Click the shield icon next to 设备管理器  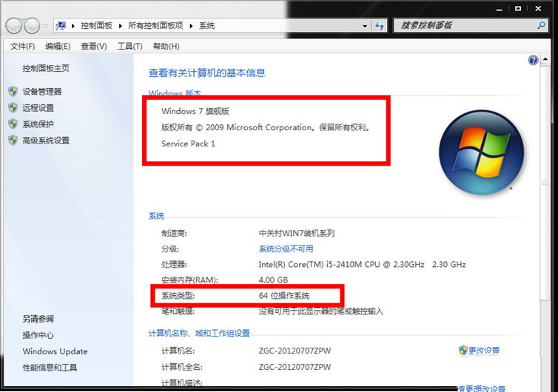point(13,92)
